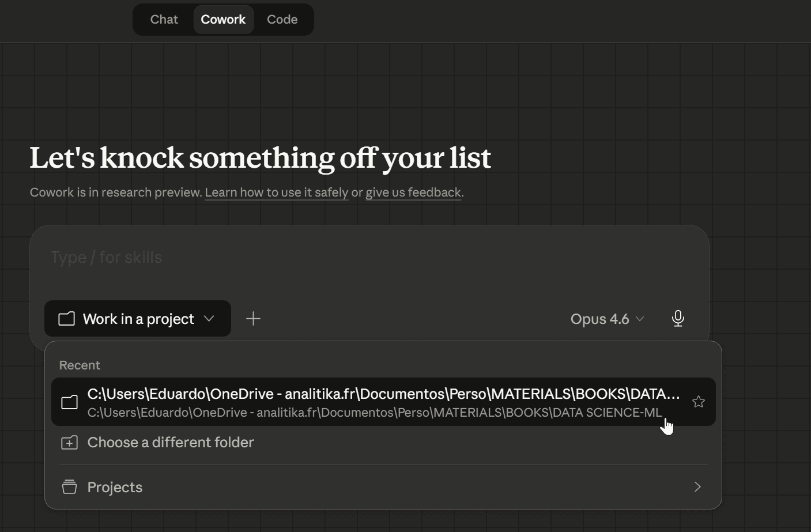The width and height of the screenshot is (811, 532).
Task: Click the 'Work in a project' button
Action: (x=138, y=319)
